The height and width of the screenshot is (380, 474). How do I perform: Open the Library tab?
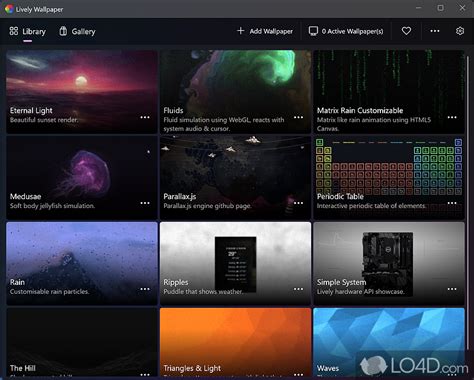27,31
